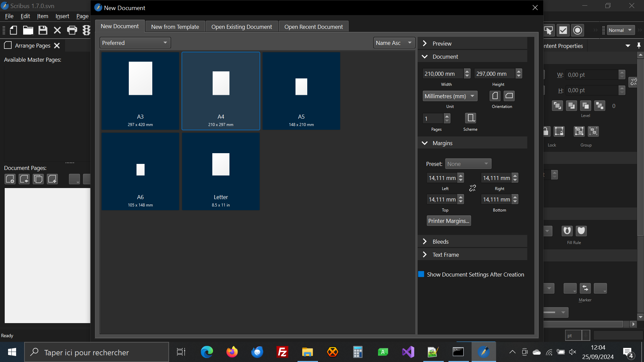Toggle the margins chain link icon
Image resolution: width=644 pixels, height=362 pixels.
(x=472, y=188)
